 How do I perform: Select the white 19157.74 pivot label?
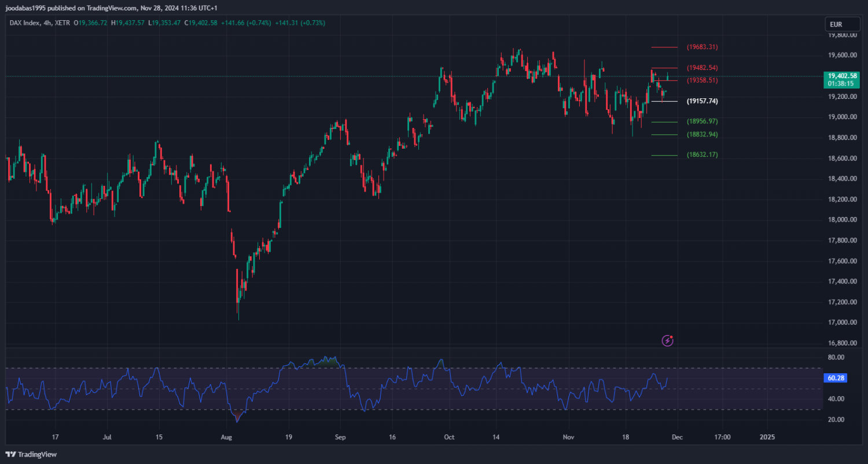[x=702, y=101]
